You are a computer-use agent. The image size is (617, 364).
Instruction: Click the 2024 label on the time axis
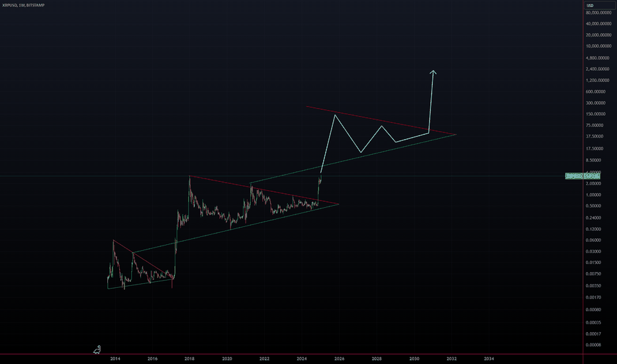302,359
